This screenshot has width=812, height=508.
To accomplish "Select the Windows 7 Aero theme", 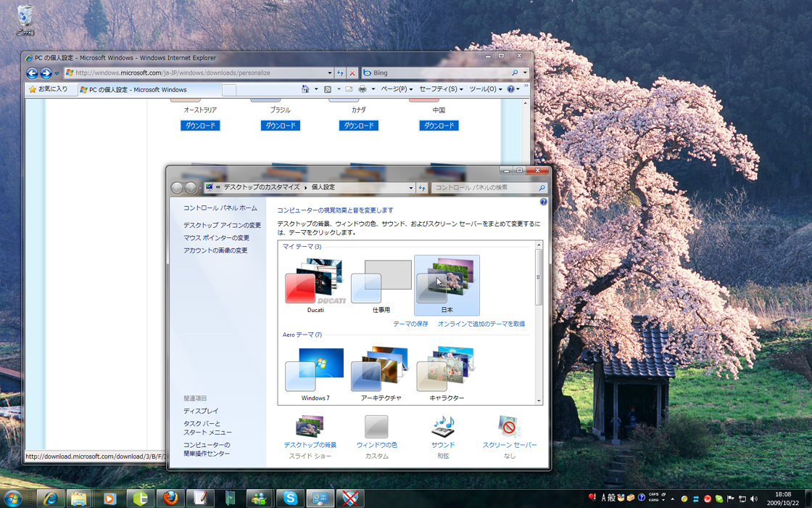I will click(315, 374).
